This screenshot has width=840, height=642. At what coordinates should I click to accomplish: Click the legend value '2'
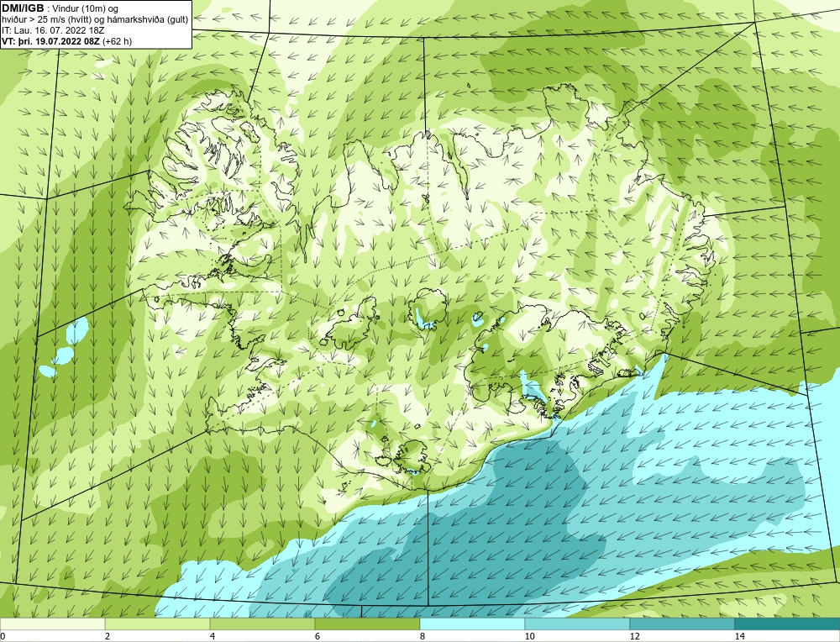tap(108, 636)
